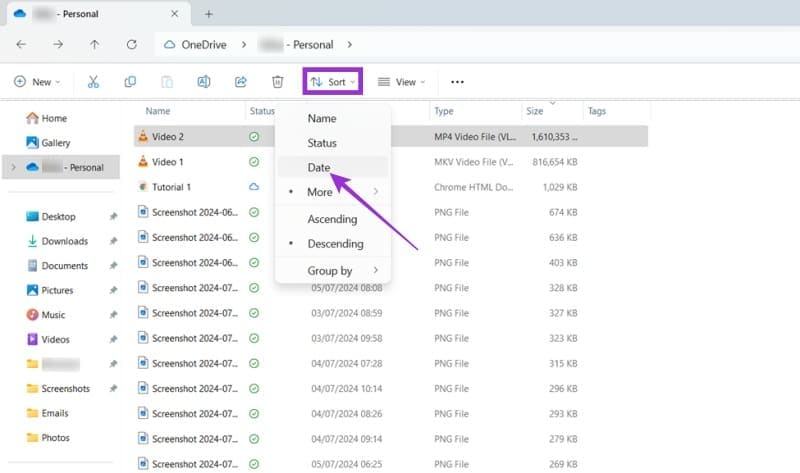Viewport: 800px width, 473px height.
Task: Click the Type column header
Action: tap(443, 111)
